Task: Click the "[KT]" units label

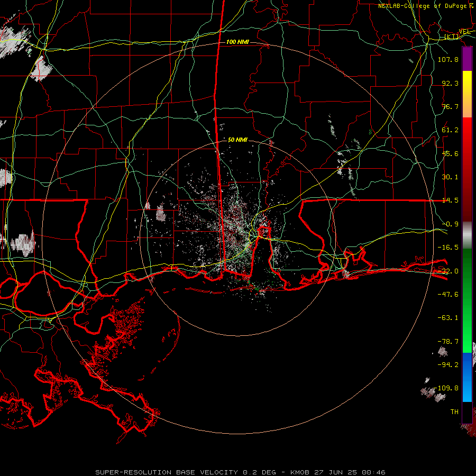Action: (451, 36)
